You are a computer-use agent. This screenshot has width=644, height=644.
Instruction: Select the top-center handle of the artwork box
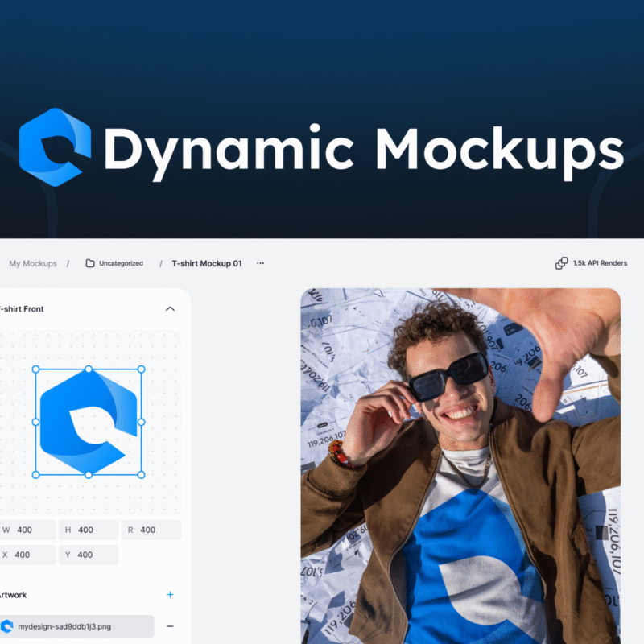(89, 369)
